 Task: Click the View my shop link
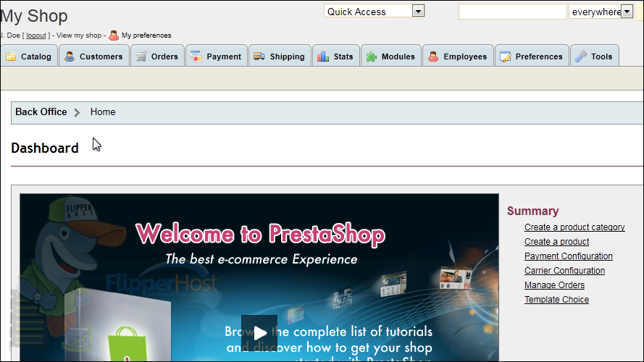pos(79,35)
